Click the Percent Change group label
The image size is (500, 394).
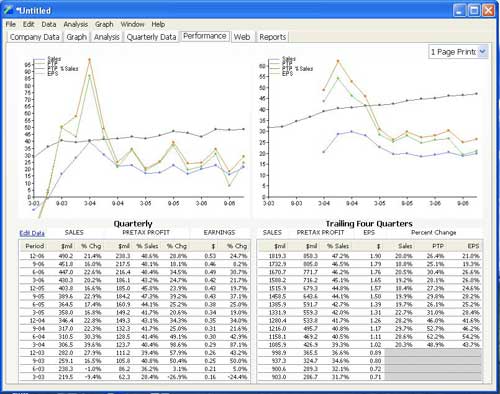pos(433,233)
